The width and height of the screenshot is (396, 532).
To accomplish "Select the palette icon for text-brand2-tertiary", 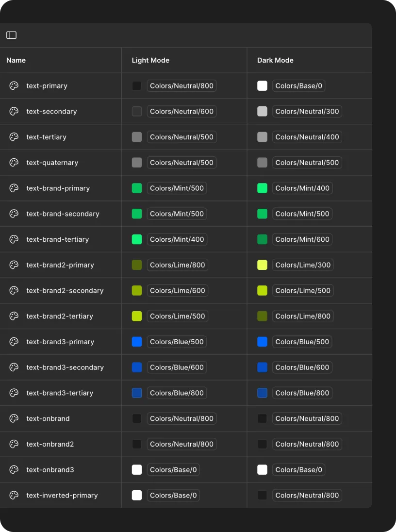I will click(x=13, y=316).
